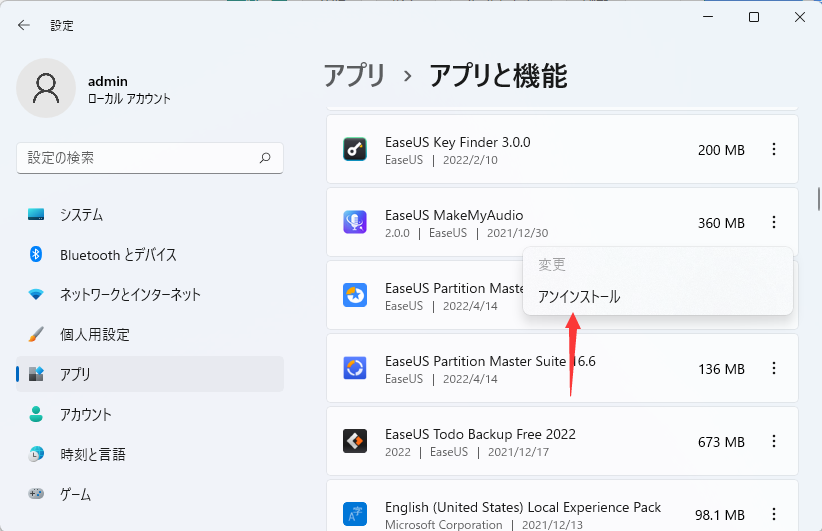Image resolution: width=822 pixels, height=531 pixels.
Task: Click the ローカル アカウント label
Action: pos(129,99)
